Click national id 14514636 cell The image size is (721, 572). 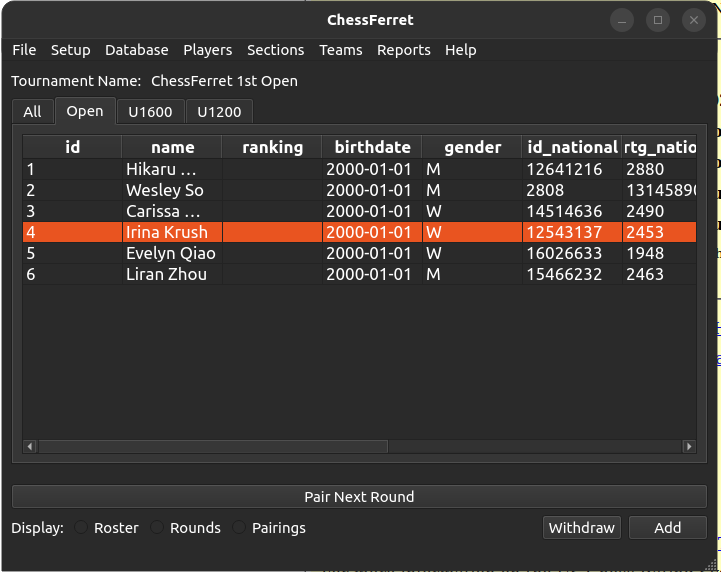(x=572, y=212)
